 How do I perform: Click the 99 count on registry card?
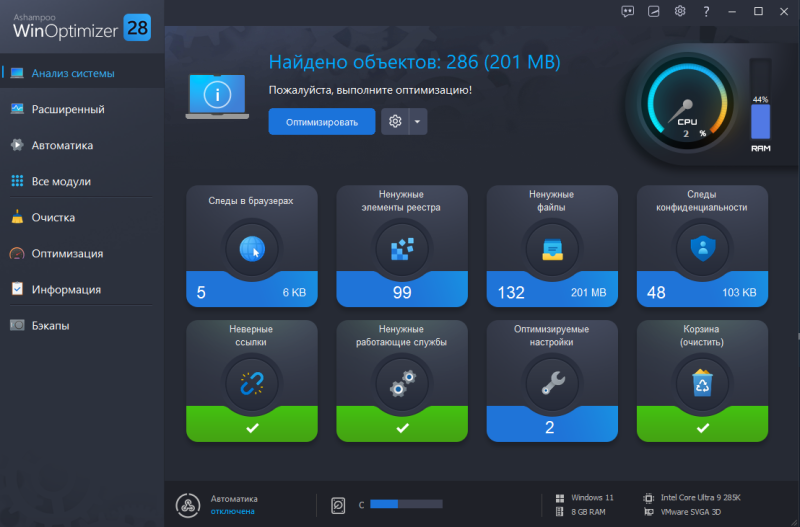(402, 292)
